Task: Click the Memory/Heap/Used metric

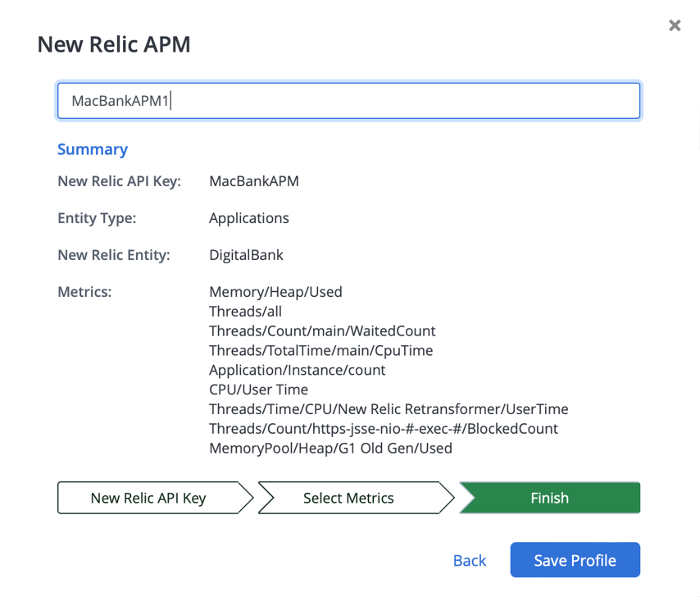Action: point(275,292)
